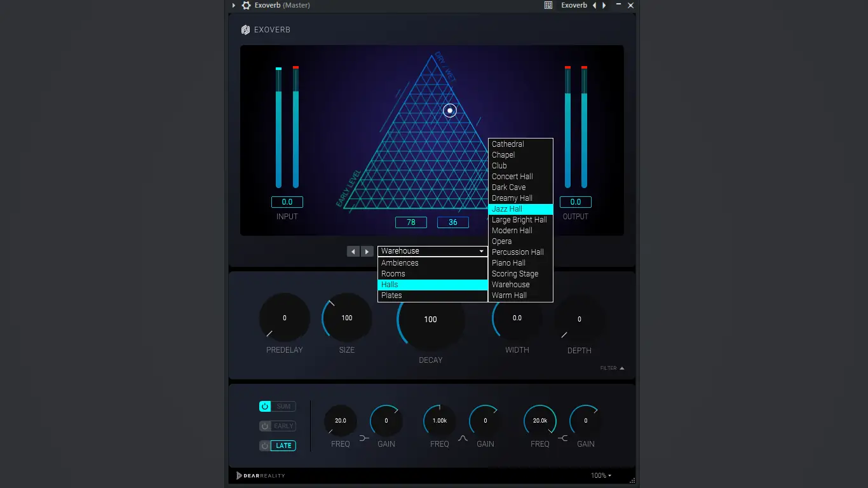Image resolution: width=868 pixels, height=488 pixels.
Task: Load previous reverb preset with left arrow button
Action: [353, 252]
